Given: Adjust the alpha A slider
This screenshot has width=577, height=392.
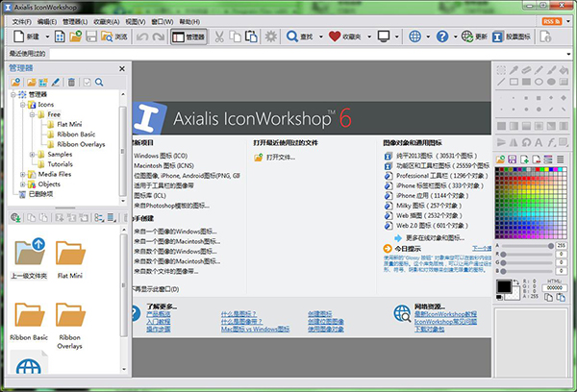Looking at the screenshot, I should pyautogui.click(x=527, y=246).
